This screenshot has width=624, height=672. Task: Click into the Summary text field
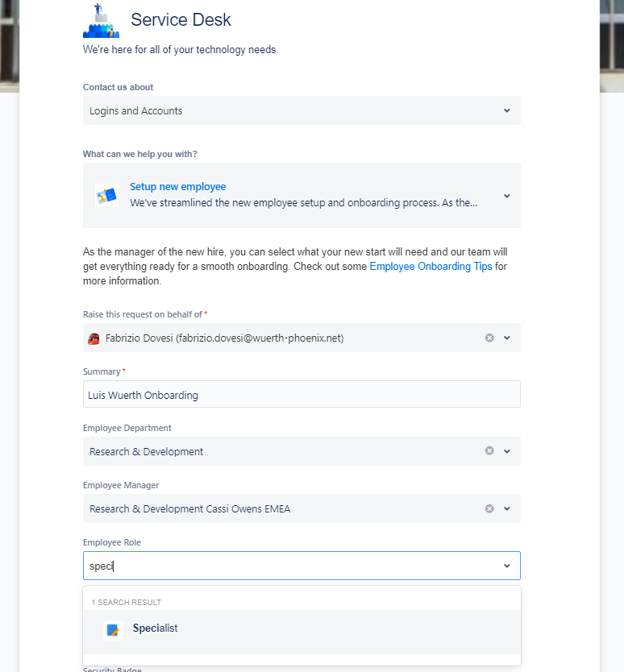[x=302, y=394]
